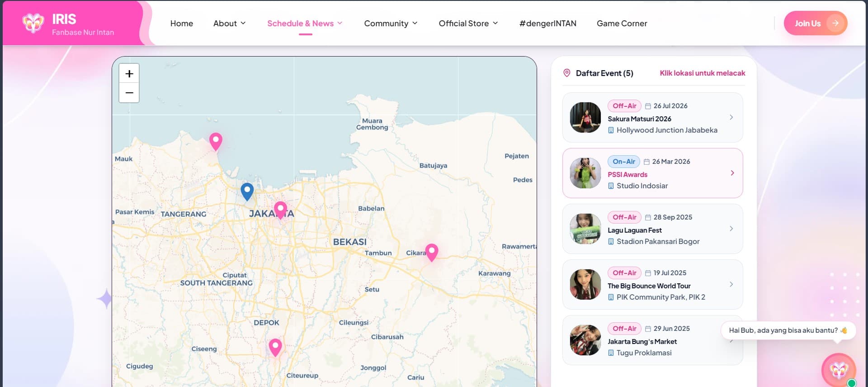Viewport: 868px width, 387px height.
Task: Expand the About dropdown menu
Action: 229,23
